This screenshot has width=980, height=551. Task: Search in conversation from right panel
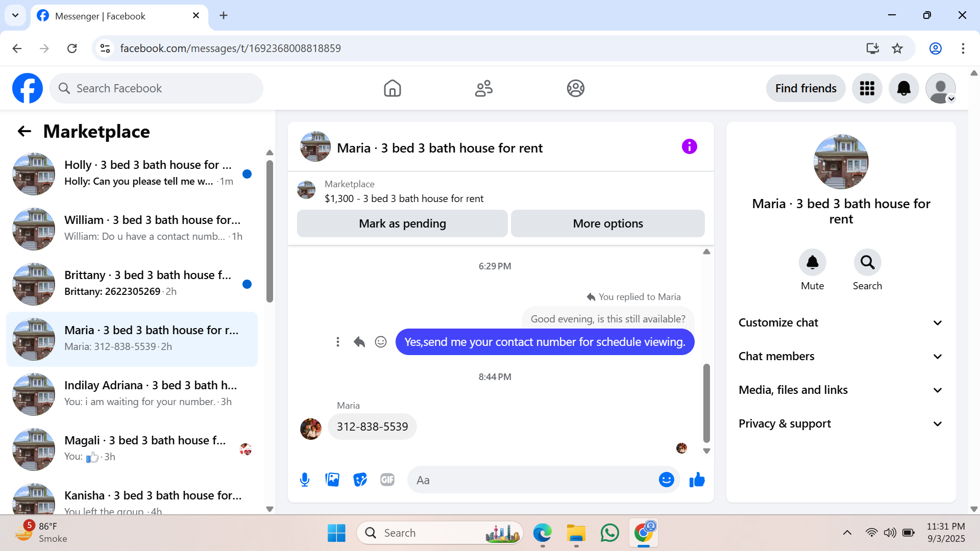coord(867,262)
